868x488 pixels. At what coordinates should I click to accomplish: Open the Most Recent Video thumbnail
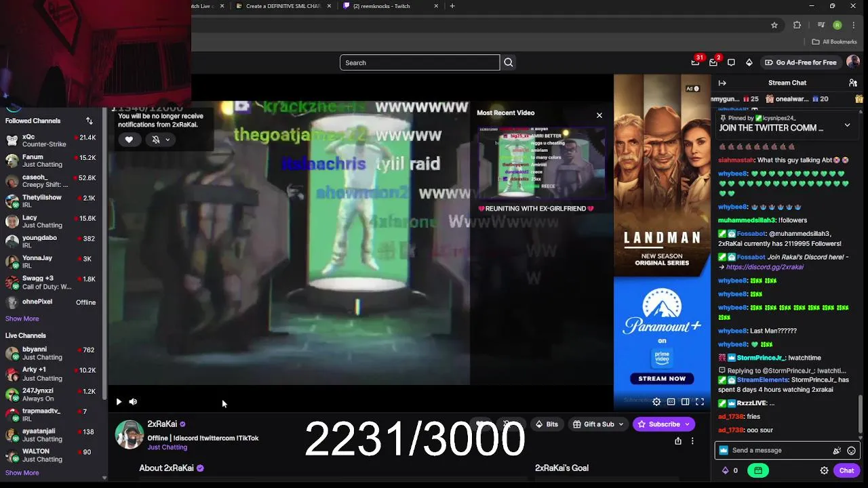pos(541,163)
